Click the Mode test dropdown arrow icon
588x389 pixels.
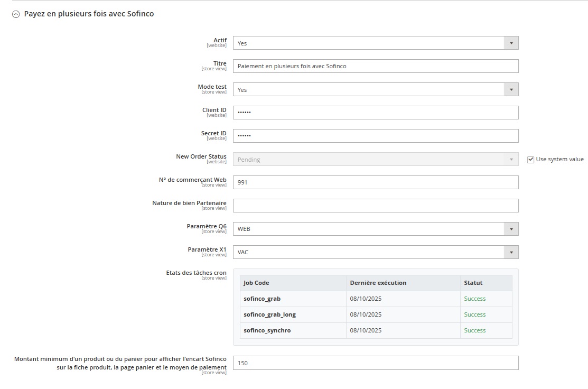pyautogui.click(x=511, y=89)
